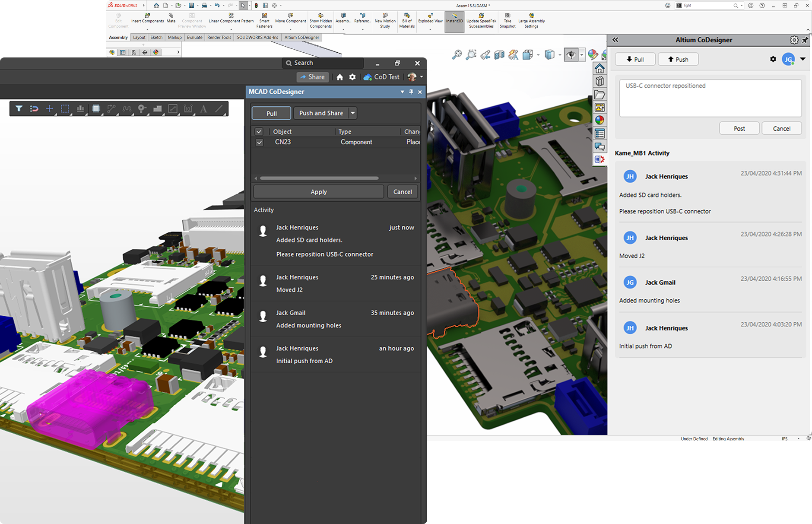Click the filter icon in PCB toolbar
This screenshot has width=812, height=524.
point(19,109)
